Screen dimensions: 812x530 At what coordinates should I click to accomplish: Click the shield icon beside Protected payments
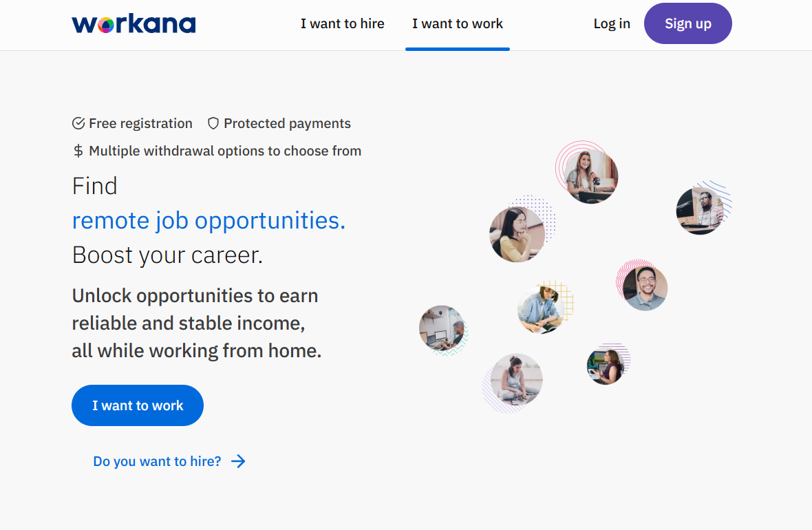pos(213,124)
